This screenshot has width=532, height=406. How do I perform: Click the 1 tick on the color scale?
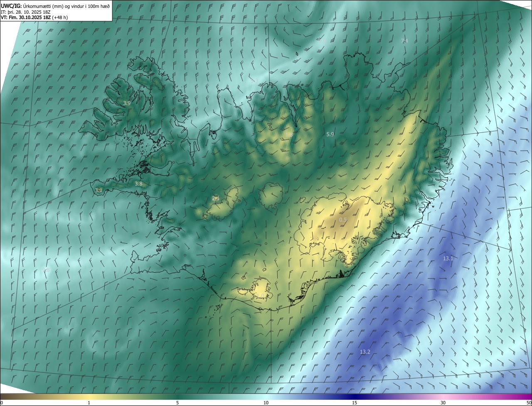(89, 403)
